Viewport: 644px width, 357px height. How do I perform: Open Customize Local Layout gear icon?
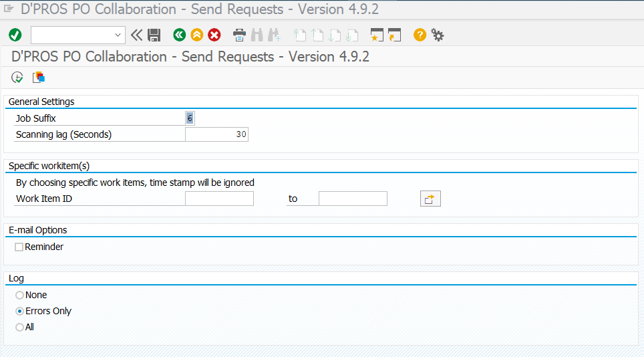438,35
